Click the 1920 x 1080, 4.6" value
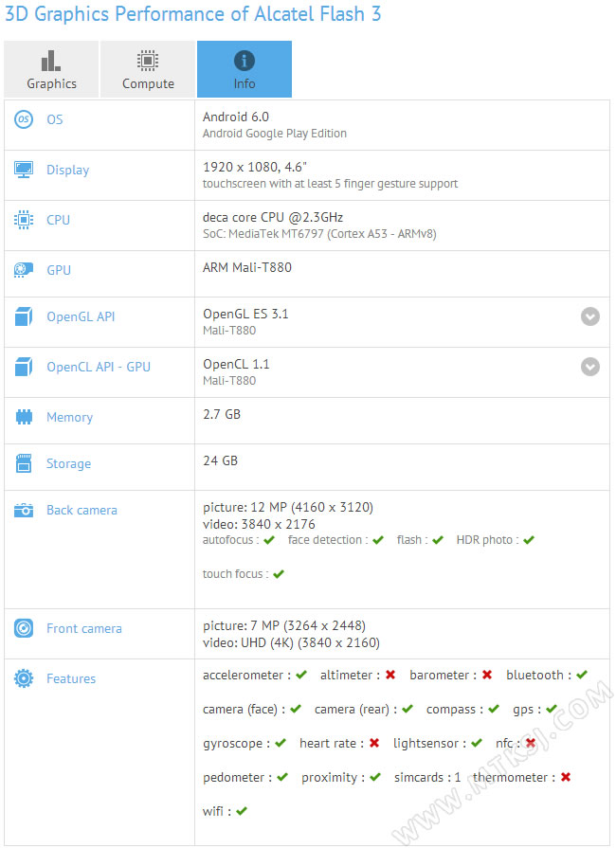This screenshot has height=848, width=616. click(x=255, y=167)
